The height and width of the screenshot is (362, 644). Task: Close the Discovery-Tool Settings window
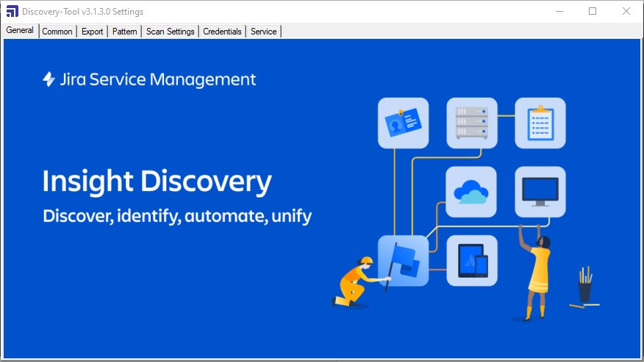[x=626, y=12]
